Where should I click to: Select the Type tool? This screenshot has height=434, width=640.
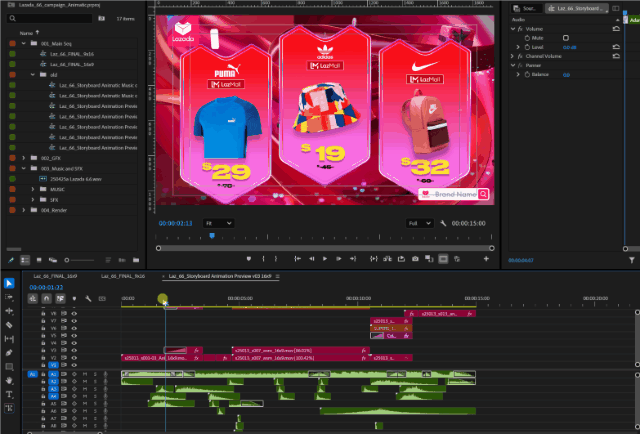[x=9, y=394]
